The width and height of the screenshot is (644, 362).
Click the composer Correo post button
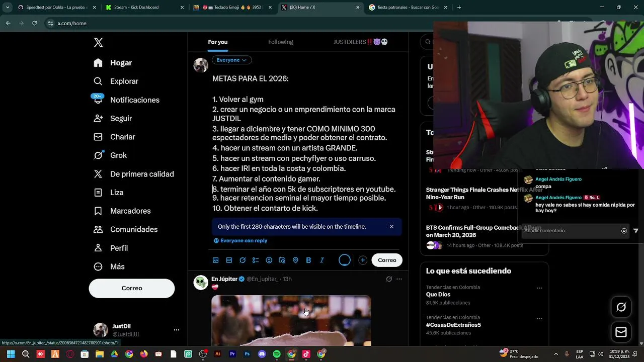(387, 260)
